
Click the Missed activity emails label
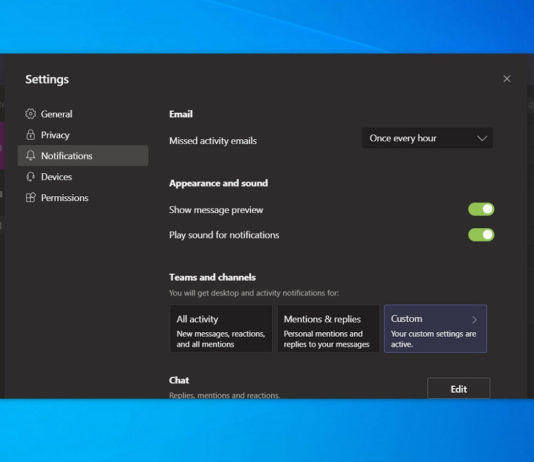[x=213, y=141]
